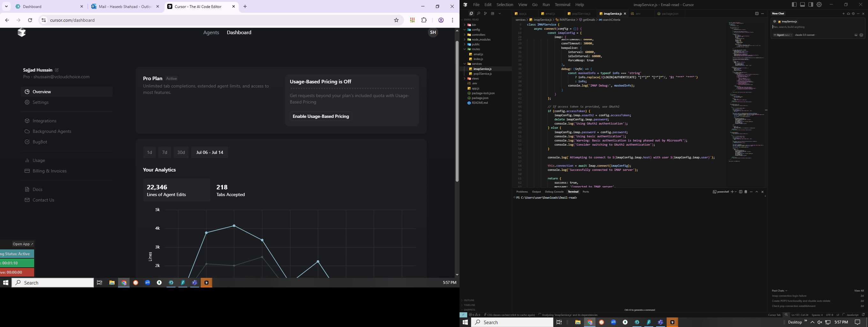Edit name pencil icon beside Sajjad Hussain
868x327 pixels.
pos(57,70)
